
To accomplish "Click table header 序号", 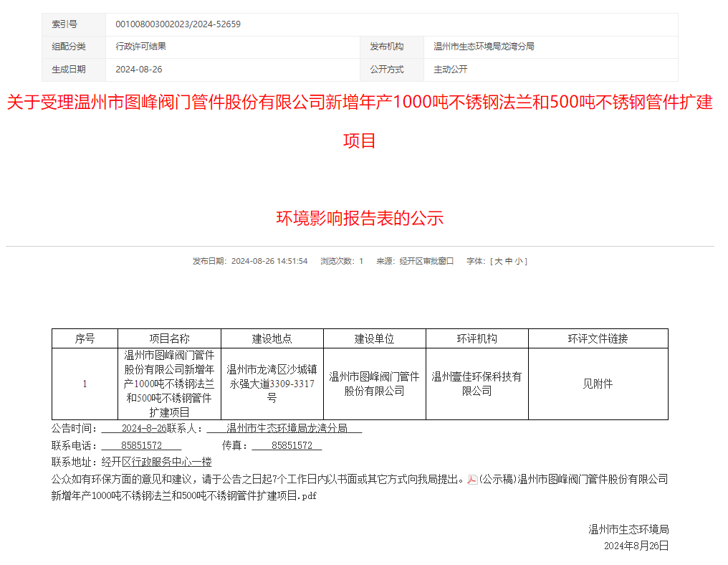I will click(85, 338).
